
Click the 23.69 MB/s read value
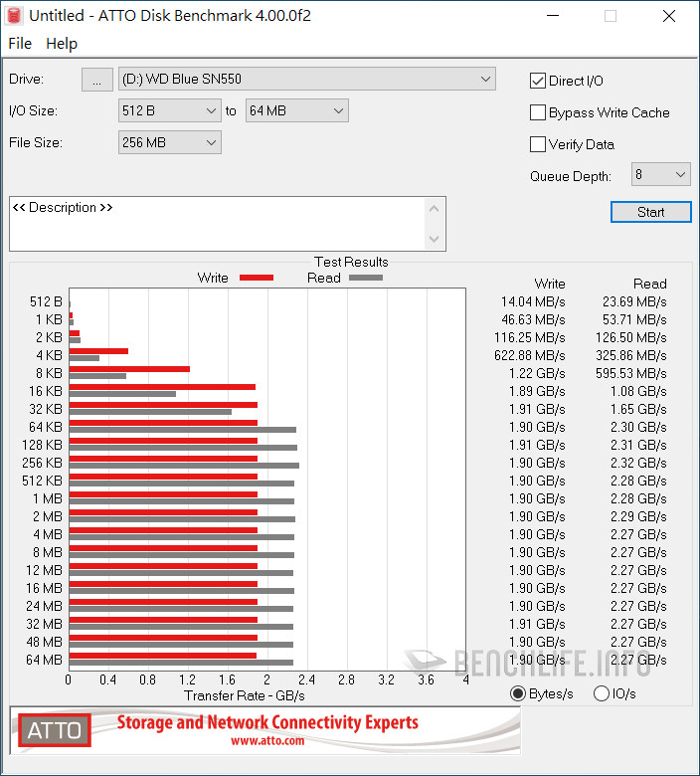[634, 301]
